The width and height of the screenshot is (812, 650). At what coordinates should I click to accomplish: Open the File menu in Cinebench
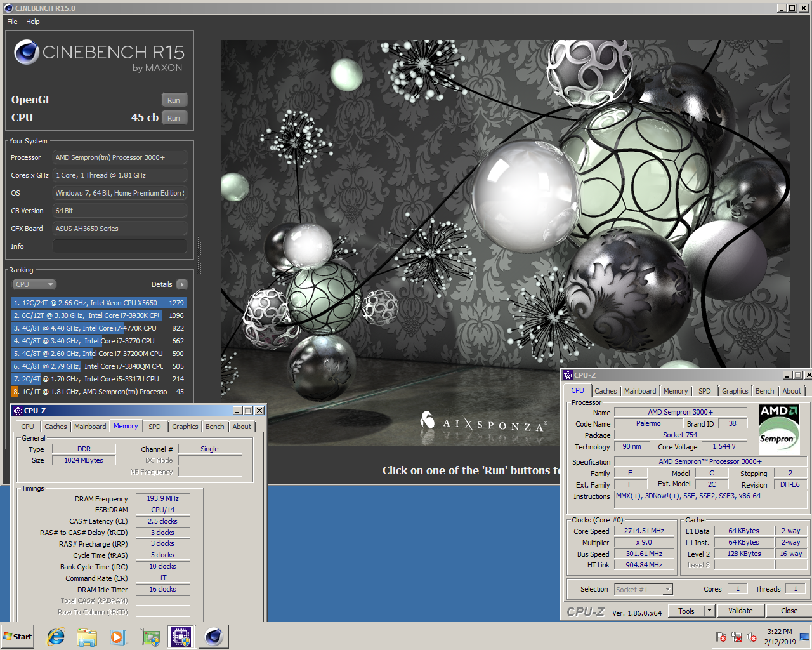12,22
